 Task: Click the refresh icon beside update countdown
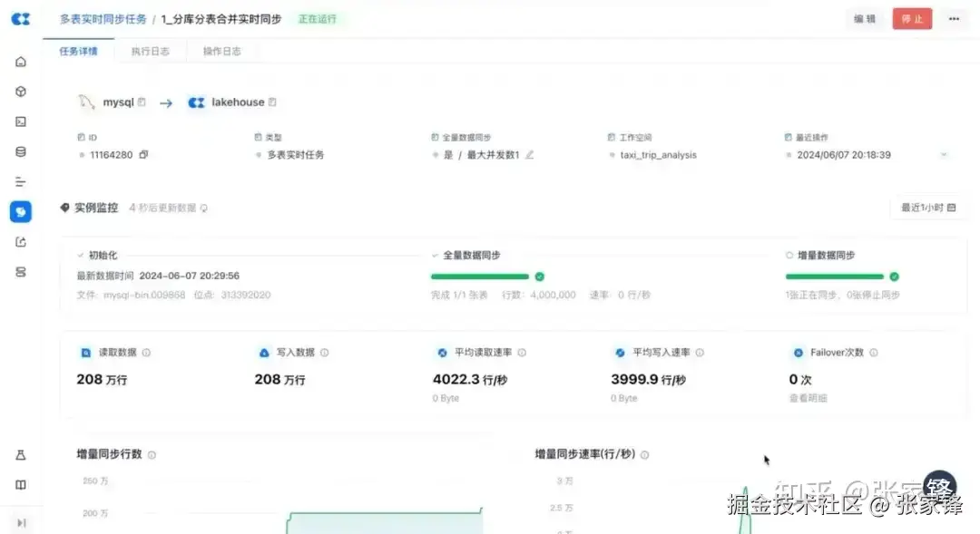coord(204,208)
